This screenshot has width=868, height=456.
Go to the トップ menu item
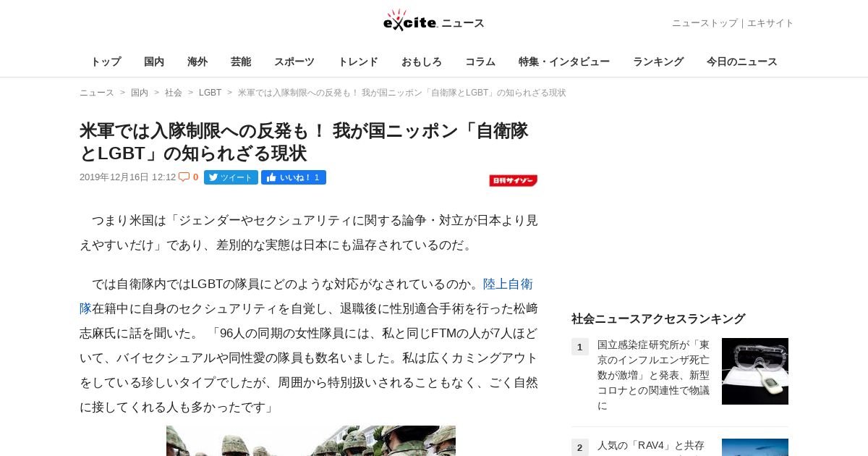coord(106,62)
